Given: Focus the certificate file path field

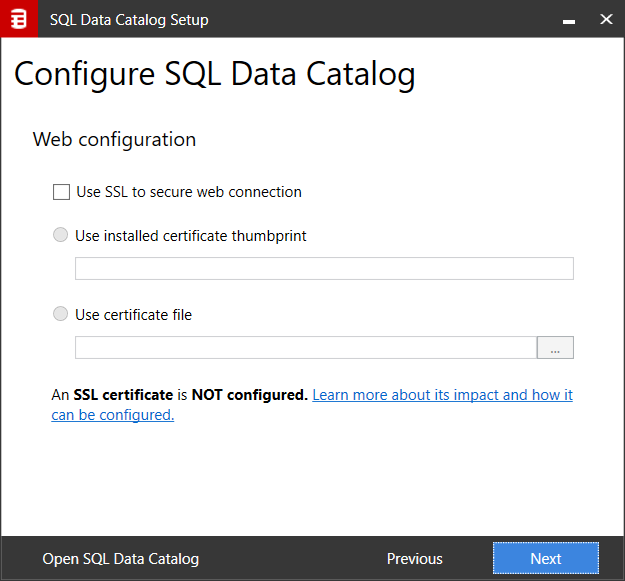Looking at the screenshot, I should 305,347.
